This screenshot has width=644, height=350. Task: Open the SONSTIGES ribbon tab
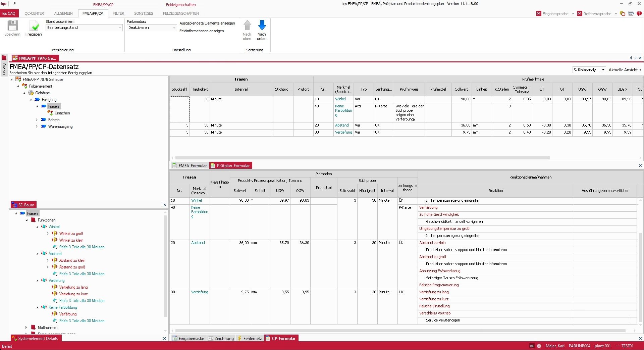tap(143, 13)
